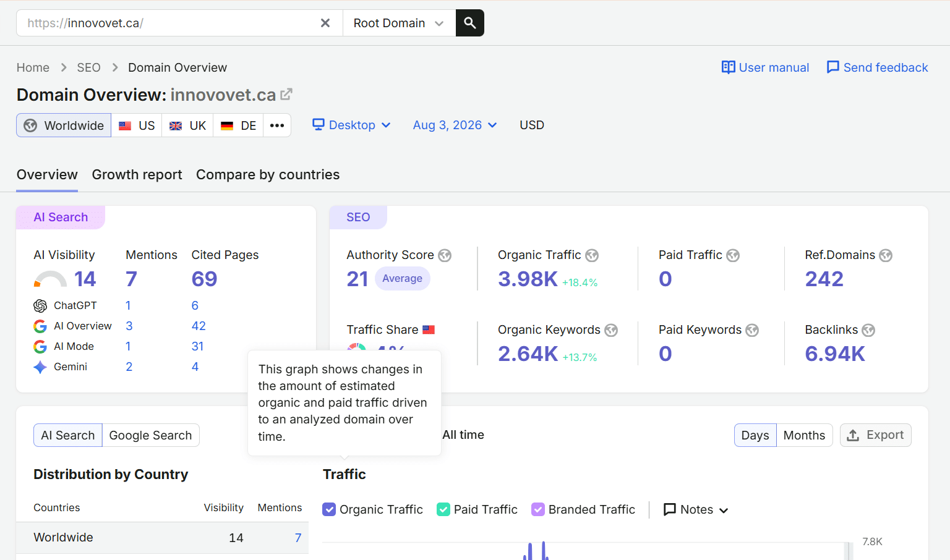Click globe icon next to Authority Score
Screen dimensions: 950x560
point(445,255)
